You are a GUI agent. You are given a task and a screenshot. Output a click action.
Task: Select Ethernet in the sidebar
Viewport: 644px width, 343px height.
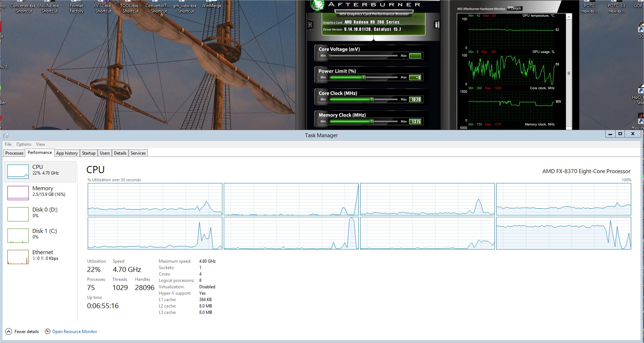click(x=40, y=257)
